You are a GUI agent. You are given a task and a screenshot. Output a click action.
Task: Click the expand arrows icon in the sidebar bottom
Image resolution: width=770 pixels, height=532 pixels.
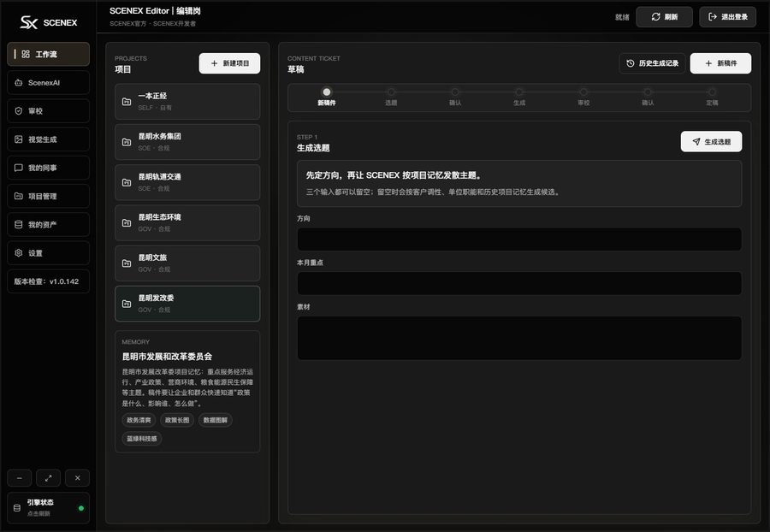(48, 478)
